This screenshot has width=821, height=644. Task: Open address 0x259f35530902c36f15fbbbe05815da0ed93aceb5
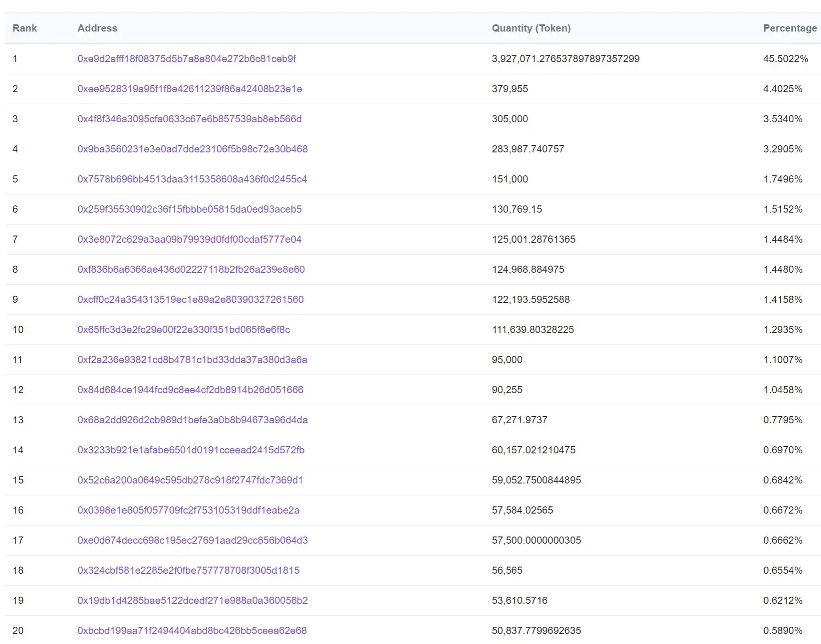click(190, 209)
